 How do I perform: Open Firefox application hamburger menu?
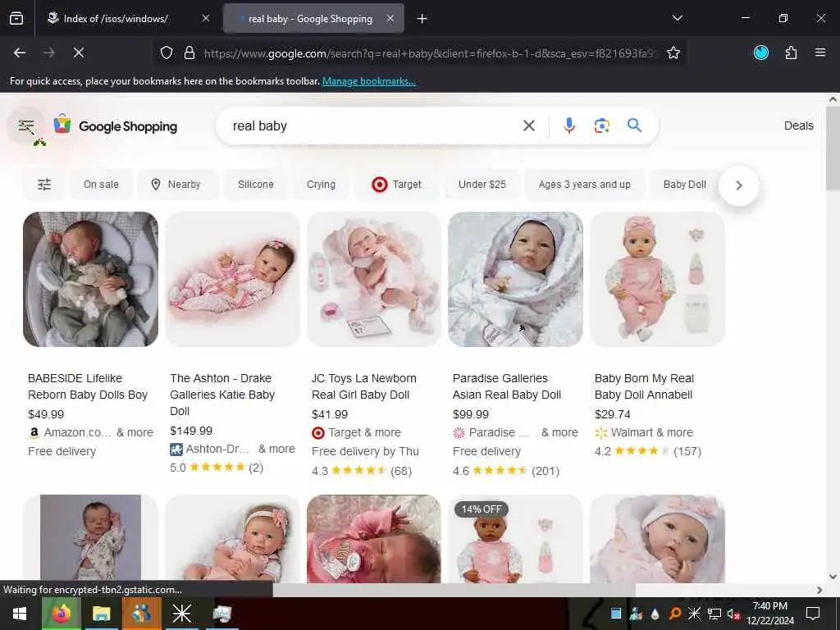[819, 52]
